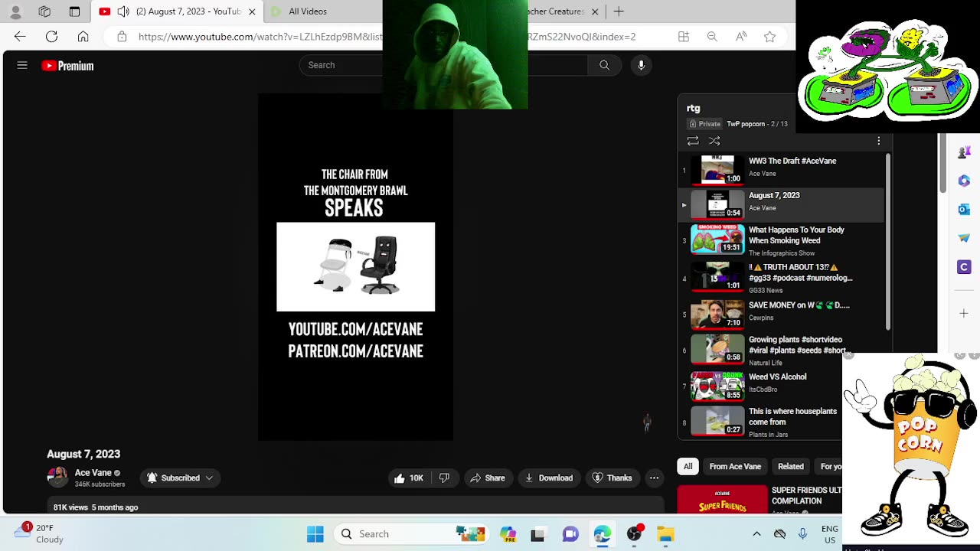This screenshot has width=980, height=551.
Task: Select the All filter chip
Action: pos(688,466)
